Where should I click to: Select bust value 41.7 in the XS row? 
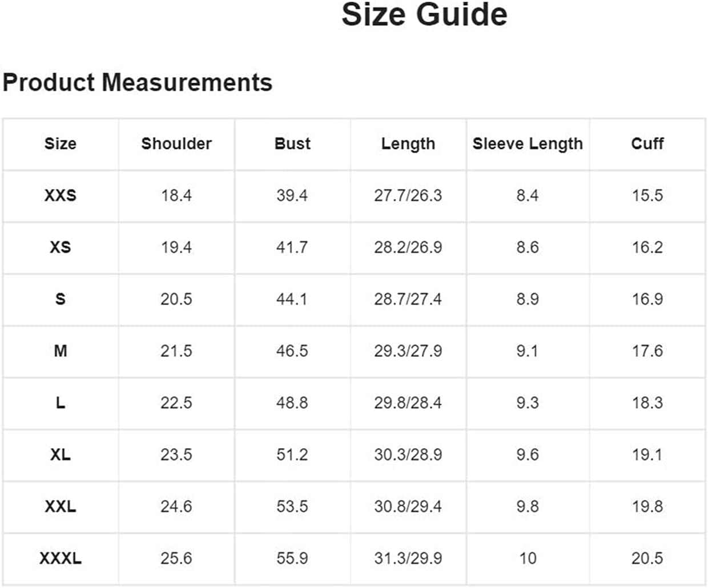tap(292, 248)
